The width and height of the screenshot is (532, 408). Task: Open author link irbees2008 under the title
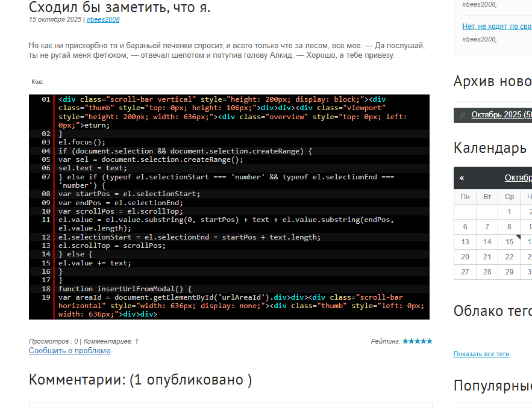[103, 19]
